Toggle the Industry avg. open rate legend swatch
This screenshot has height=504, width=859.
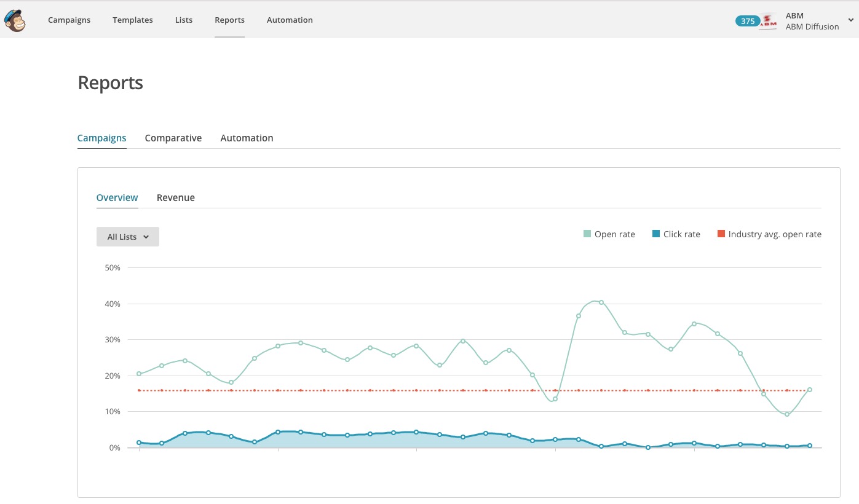(721, 234)
